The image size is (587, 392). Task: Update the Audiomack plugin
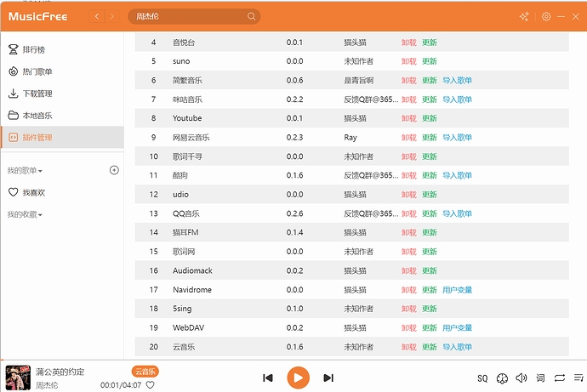430,270
